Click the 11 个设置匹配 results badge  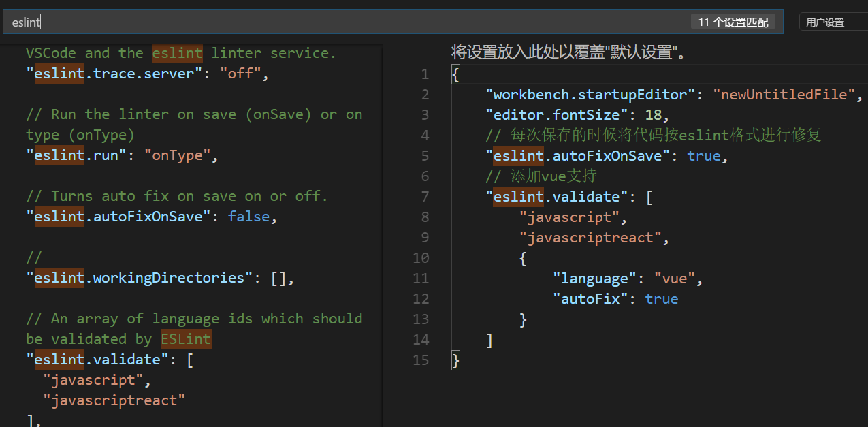733,22
